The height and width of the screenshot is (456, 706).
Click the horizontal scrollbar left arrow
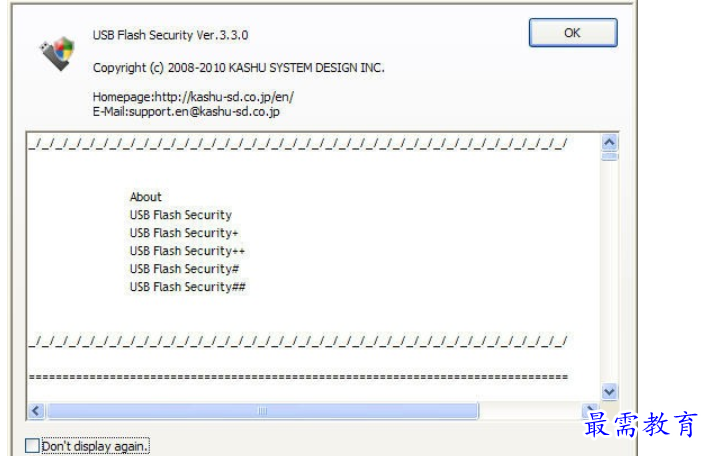[36, 411]
